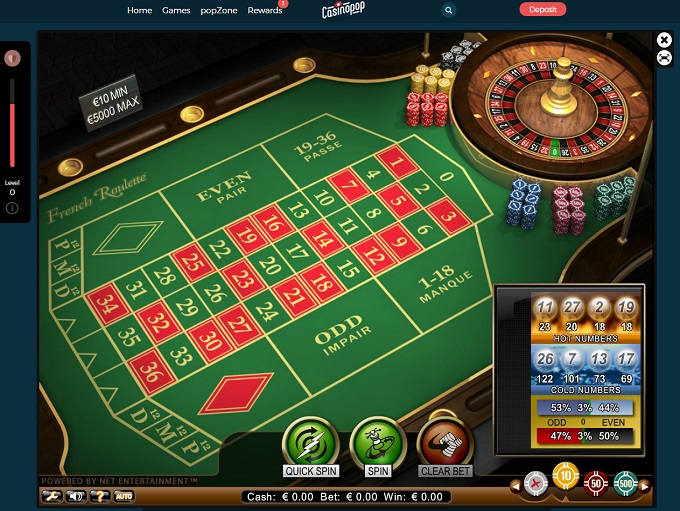Show higher chip values with right arrow

click(645, 487)
